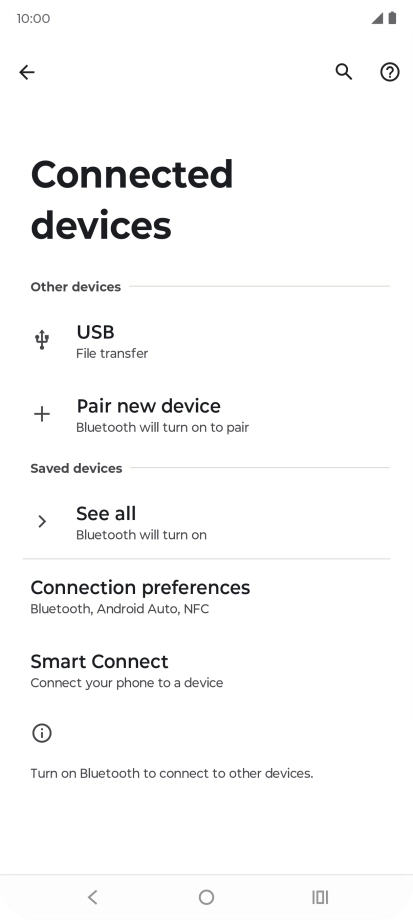Tap Saved devices section header
This screenshot has width=413, height=920.
coord(76,468)
